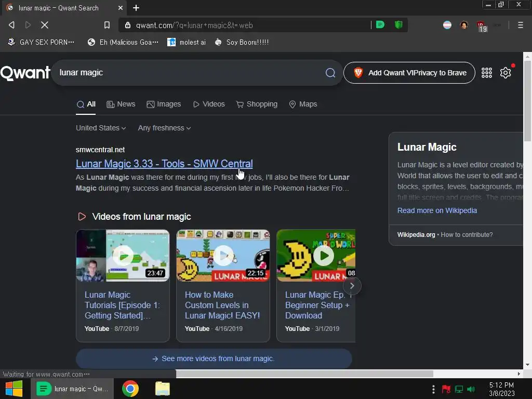The image size is (532, 399).
Task: Click the horizontal scrollbar thumb
Action: click(x=304, y=374)
